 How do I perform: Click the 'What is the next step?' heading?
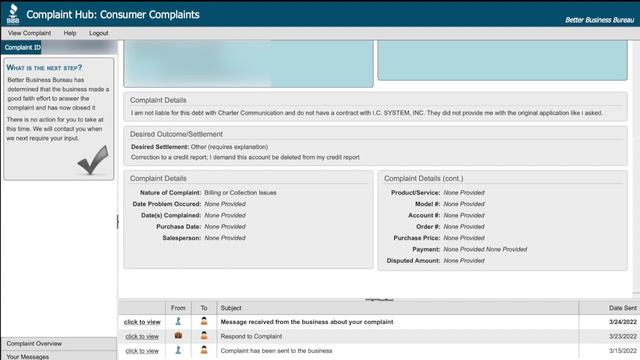pyautogui.click(x=44, y=68)
